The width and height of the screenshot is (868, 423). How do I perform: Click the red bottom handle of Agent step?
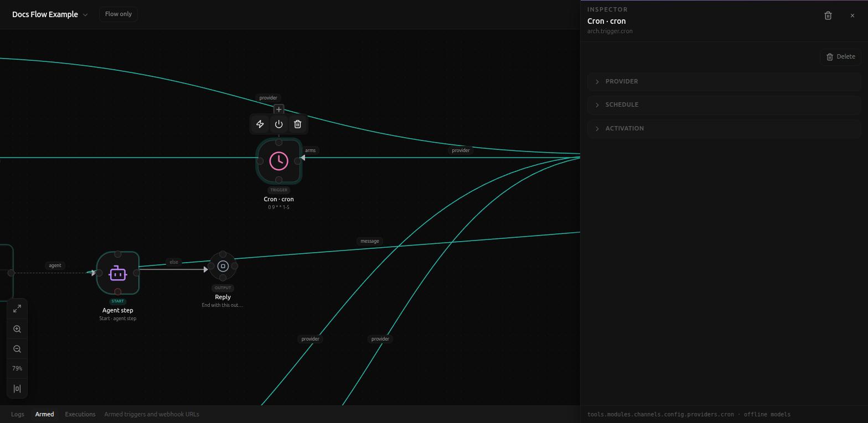[118, 291]
